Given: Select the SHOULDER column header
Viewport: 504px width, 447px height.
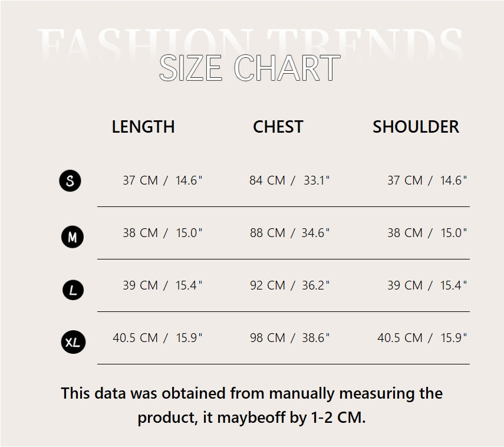Looking at the screenshot, I should pyautogui.click(x=416, y=127).
